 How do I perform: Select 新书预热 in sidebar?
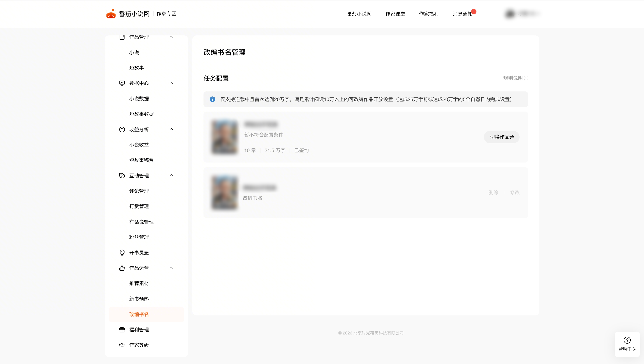(139, 299)
